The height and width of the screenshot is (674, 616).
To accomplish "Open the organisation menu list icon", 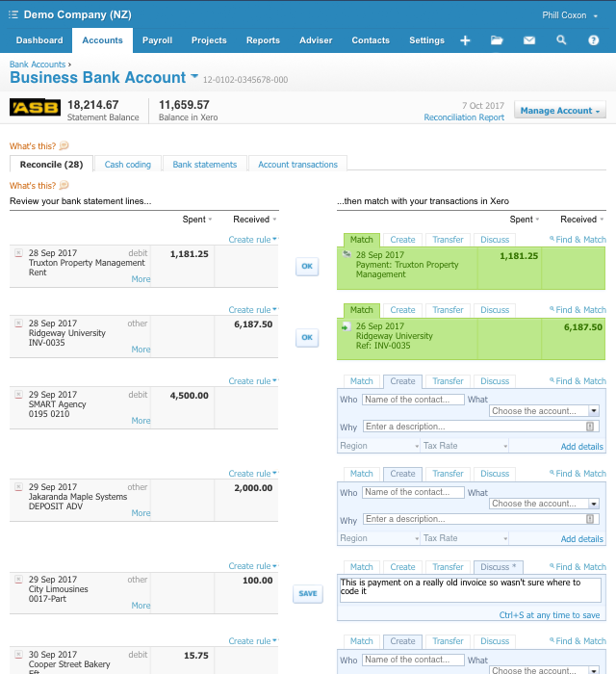I will coord(13,15).
